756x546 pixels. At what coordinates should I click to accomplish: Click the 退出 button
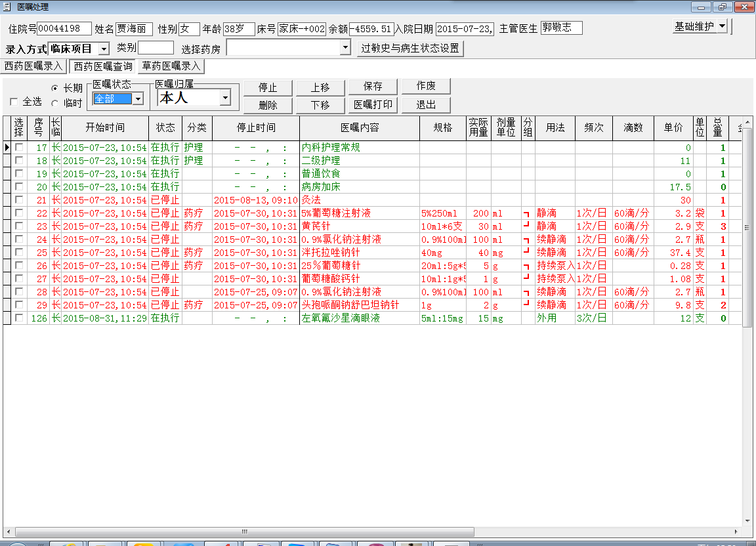click(426, 104)
